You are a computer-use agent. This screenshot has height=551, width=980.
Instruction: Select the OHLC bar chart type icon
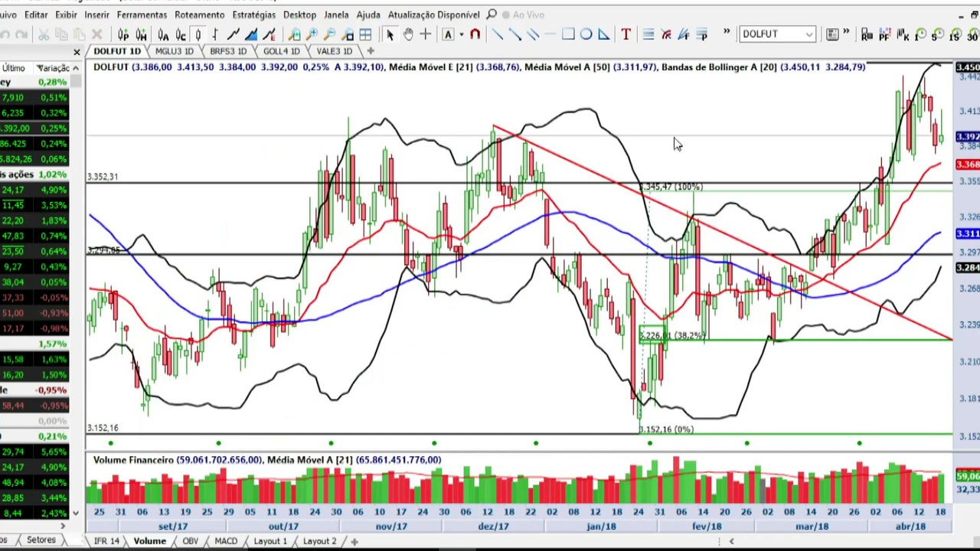(x=217, y=34)
